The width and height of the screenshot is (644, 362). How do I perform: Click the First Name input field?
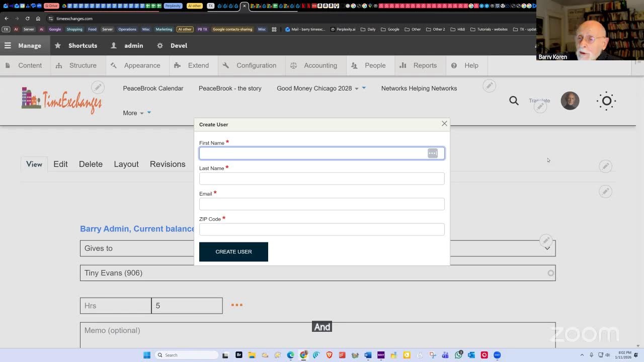coord(321,153)
